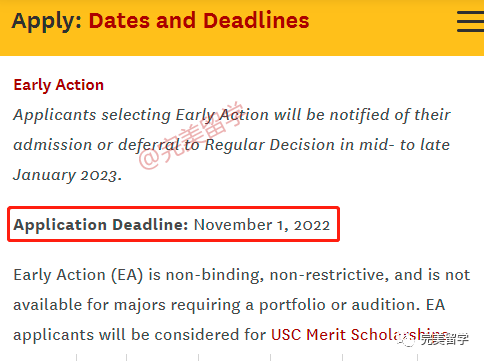
Task: Click the bold 'Application Deadline:' label
Action: tap(101, 225)
